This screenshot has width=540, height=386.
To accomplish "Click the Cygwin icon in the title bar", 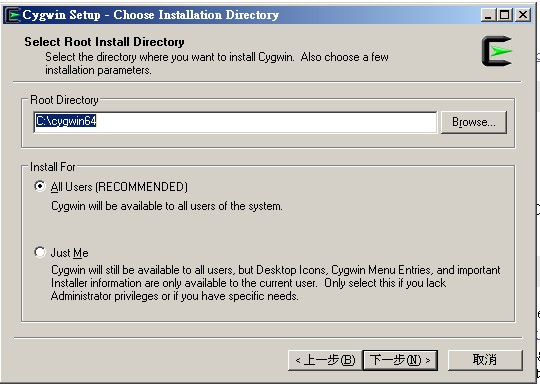I will (x=14, y=15).
